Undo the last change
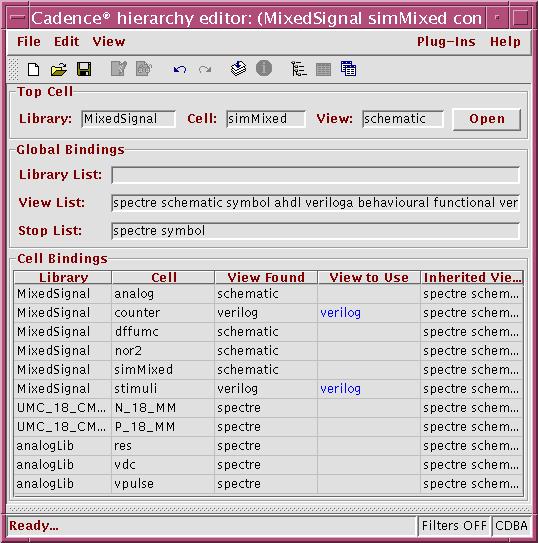 (180, 70)
